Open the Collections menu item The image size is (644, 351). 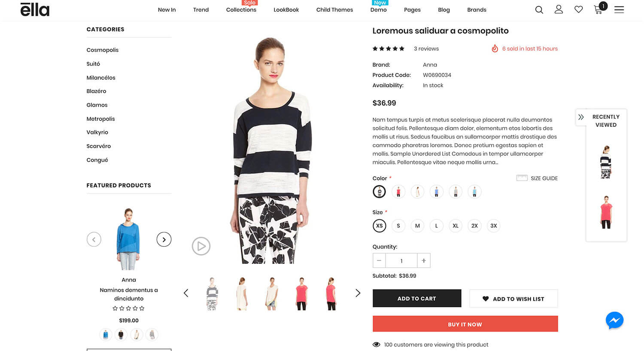[x=241, y=9]
